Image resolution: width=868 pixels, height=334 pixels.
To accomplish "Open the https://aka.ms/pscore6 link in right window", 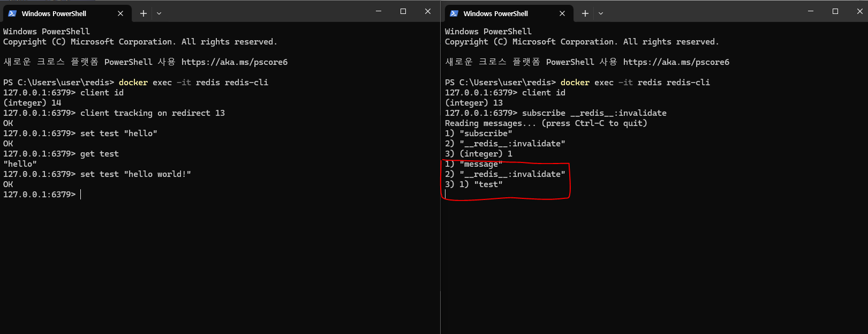I will tap(676, 62).
